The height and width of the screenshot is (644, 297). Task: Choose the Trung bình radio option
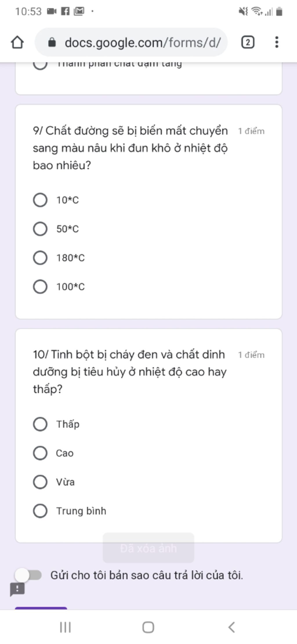40,511
